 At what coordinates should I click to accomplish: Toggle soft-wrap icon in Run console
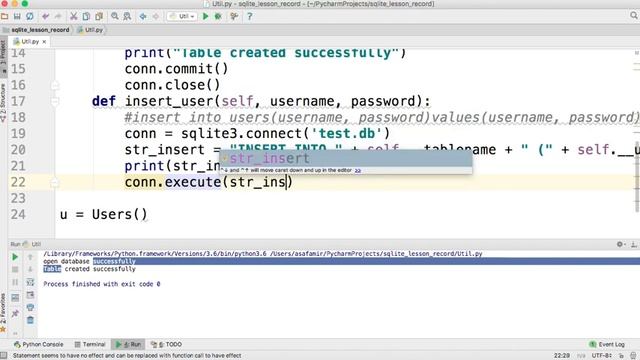[30, 282]
